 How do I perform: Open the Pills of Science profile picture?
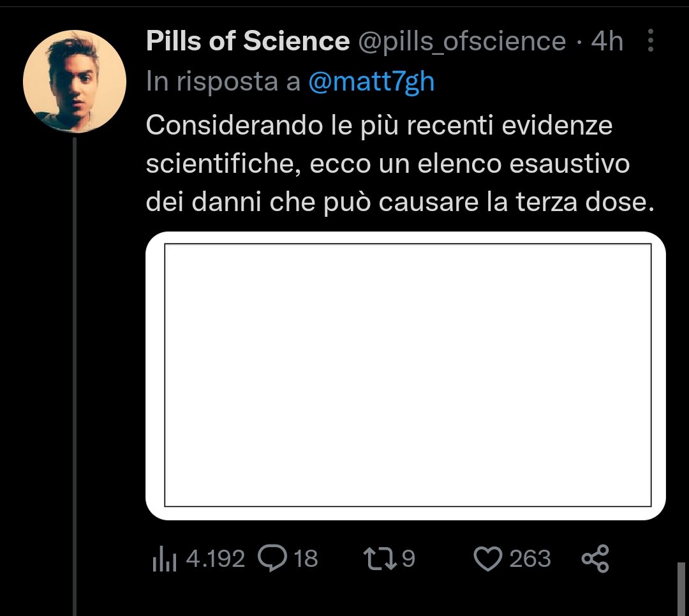(75, 81)
